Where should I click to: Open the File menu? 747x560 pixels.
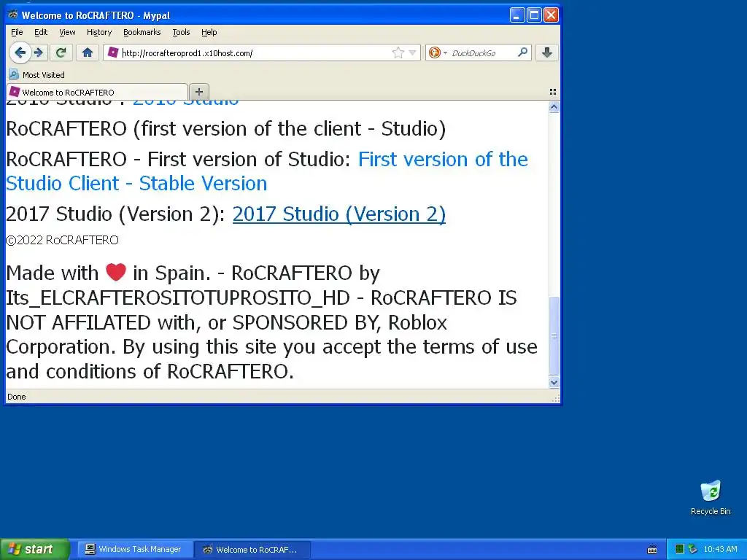coord(17,32)
